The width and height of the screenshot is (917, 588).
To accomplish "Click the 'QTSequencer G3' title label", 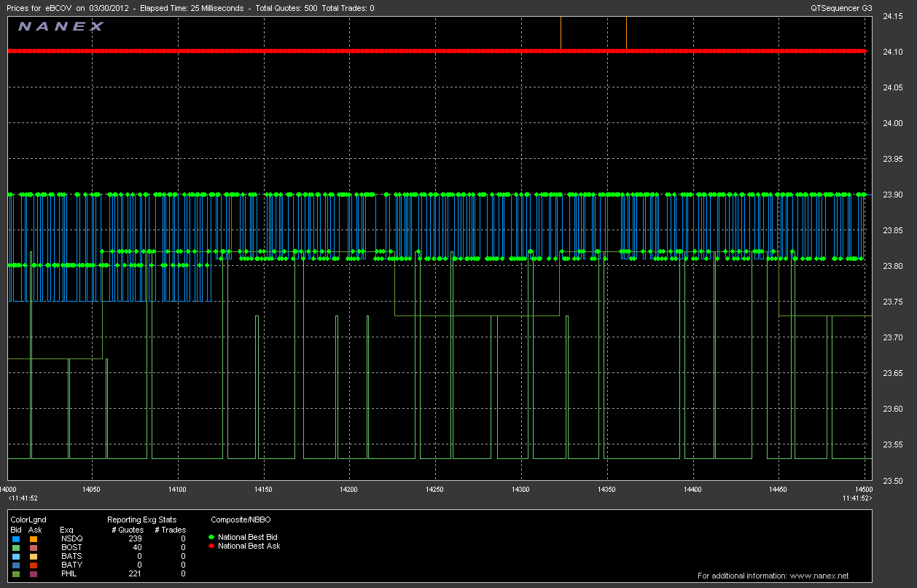I will tap(841, 8).
